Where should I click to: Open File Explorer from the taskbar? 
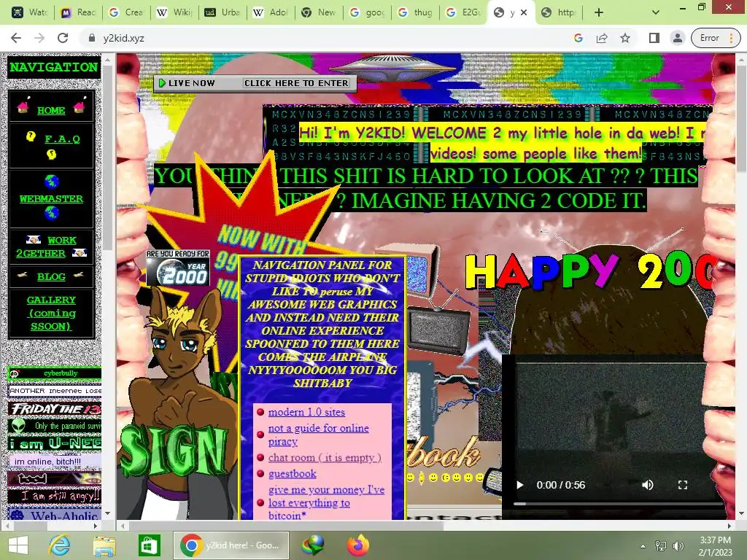pos(104,545)
